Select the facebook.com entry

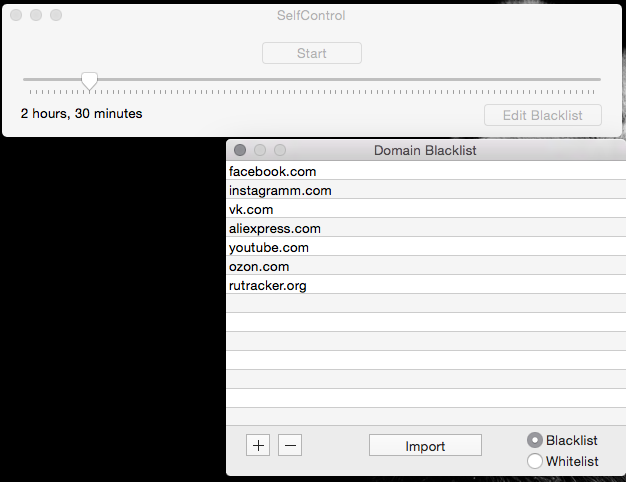426,171
